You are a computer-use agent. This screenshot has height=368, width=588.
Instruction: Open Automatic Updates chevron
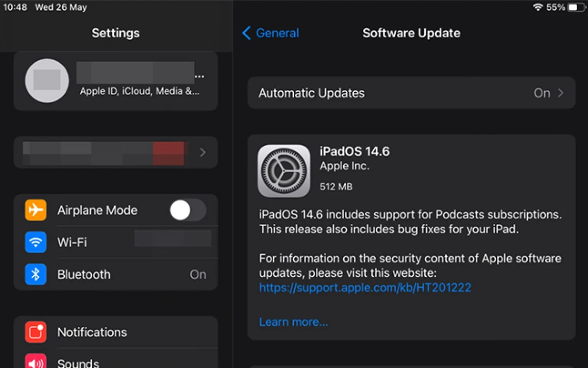561,93
